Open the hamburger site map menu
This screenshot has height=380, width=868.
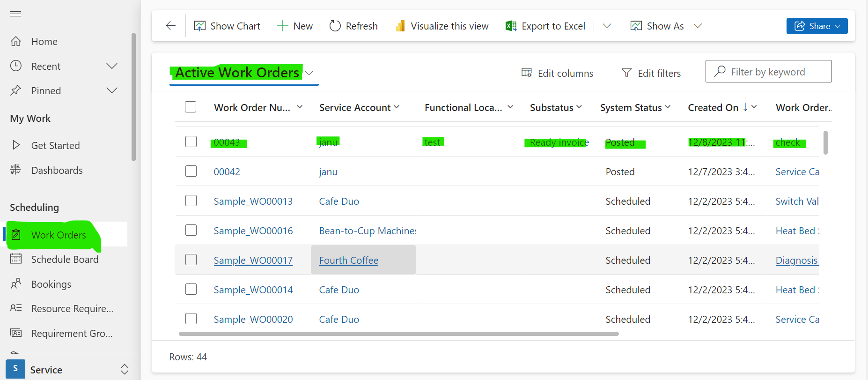[x=15, y=14]
